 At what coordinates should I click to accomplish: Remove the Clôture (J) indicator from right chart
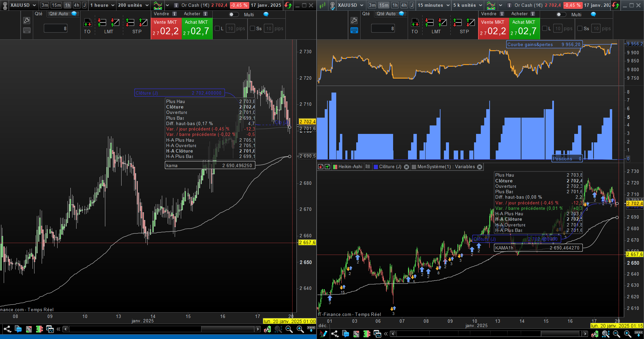coord(406,167)
